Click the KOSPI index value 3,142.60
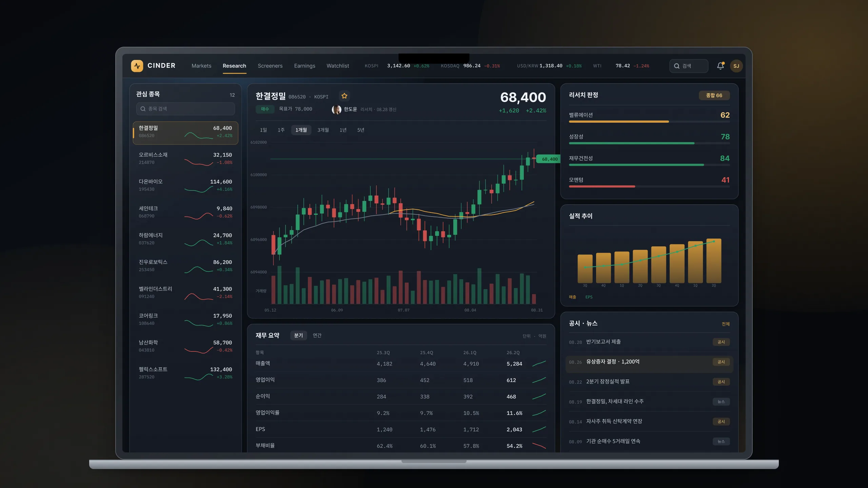 [x=398, y=66]
